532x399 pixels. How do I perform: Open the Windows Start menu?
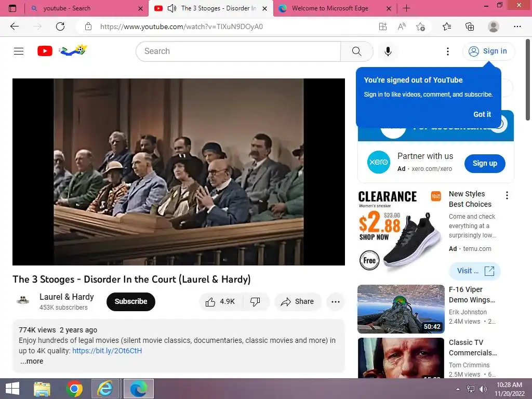[12, 389]
